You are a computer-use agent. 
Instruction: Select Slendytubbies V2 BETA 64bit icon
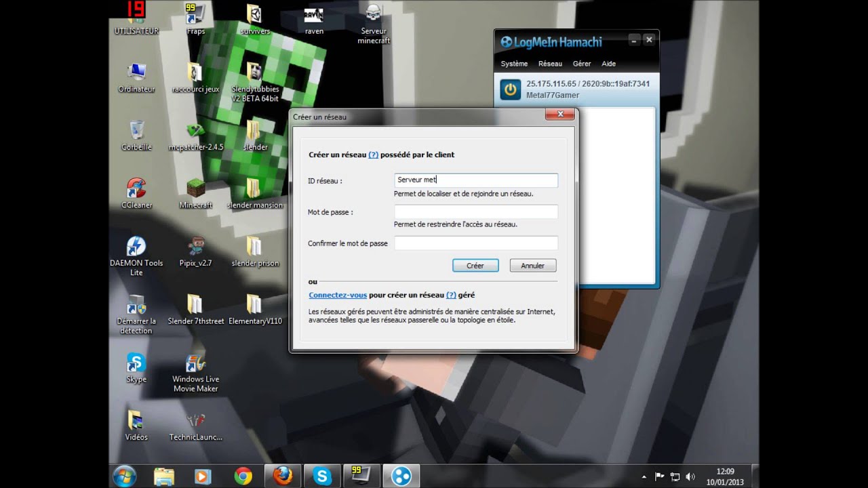tap(255, 82)
